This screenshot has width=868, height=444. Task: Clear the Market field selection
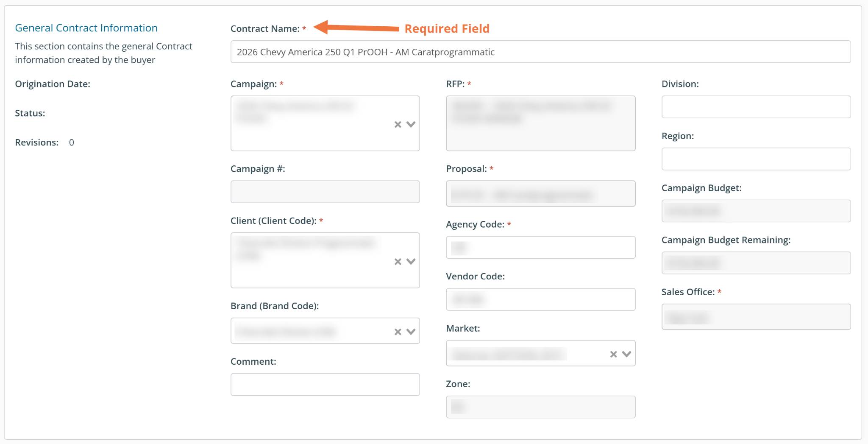point(613,354)
